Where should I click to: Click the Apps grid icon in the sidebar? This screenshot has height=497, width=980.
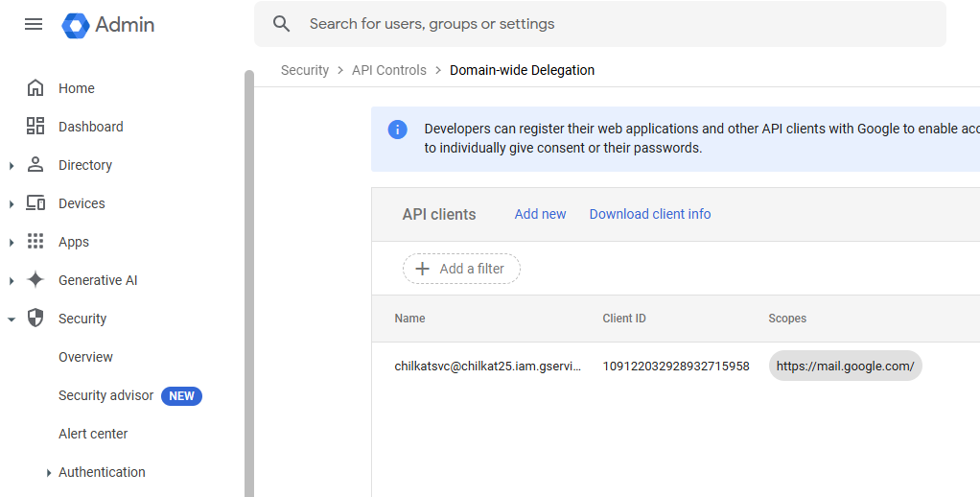tap(35, 242)
